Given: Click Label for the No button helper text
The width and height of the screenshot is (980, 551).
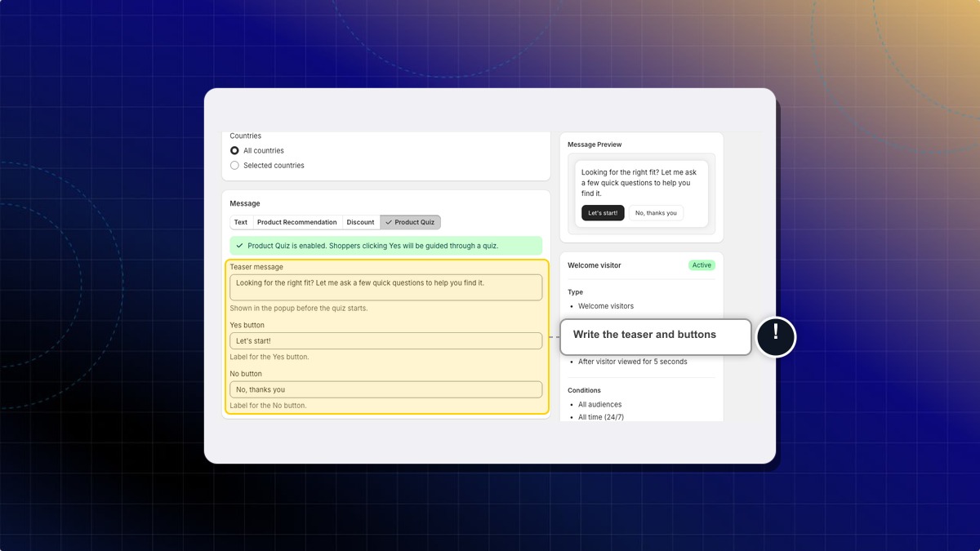Looking at the screenshot, I should tap(269, 406).
